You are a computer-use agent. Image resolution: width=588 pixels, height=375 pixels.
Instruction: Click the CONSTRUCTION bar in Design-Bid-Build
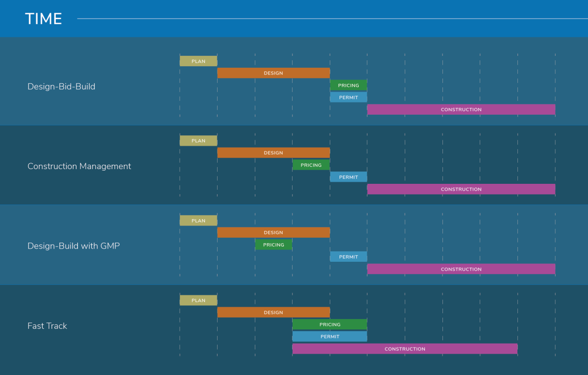pyautogui.click(x=461, y=109)
